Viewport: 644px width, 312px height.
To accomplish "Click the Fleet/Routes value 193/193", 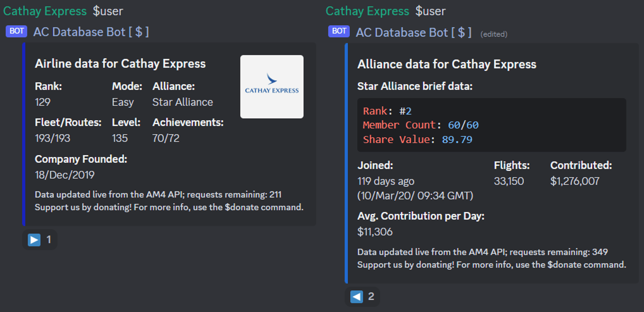I will [52, 138].
